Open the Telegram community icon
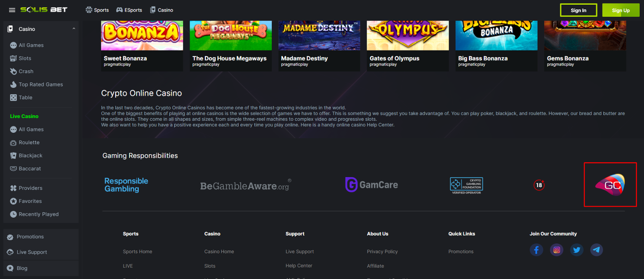The image size is (644, 279). coord(596,250)
